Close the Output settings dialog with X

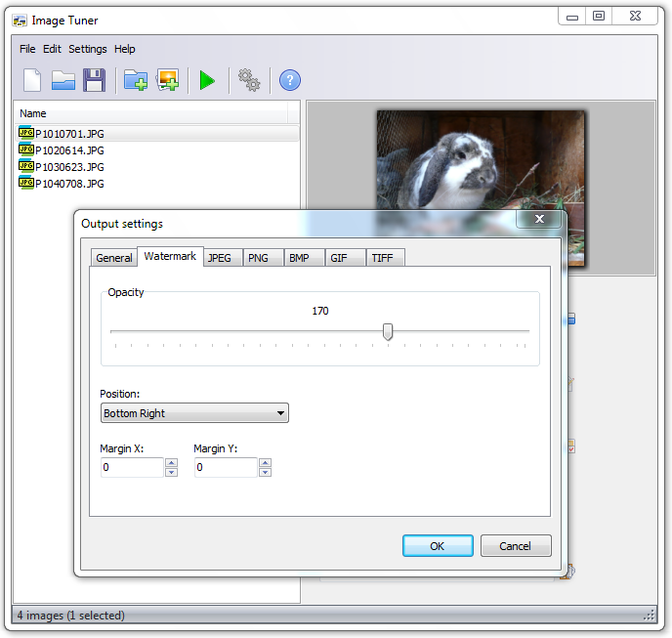[x=539, y=219]
